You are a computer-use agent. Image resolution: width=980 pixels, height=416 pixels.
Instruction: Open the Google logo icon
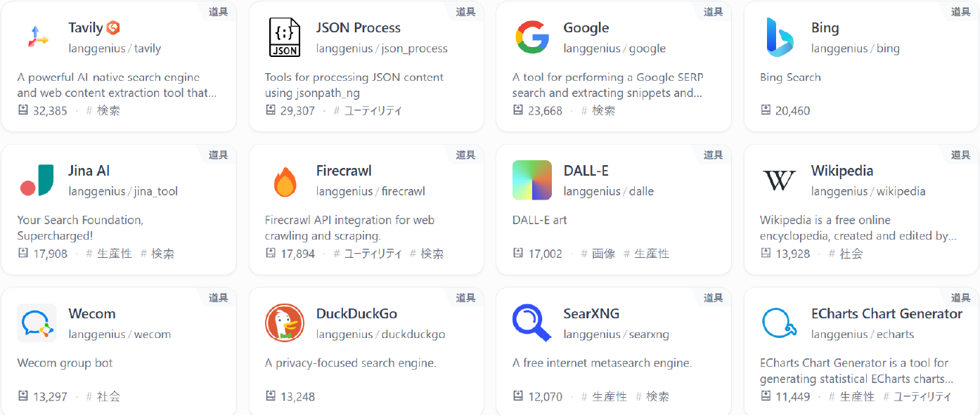click(x=532, y=37)
